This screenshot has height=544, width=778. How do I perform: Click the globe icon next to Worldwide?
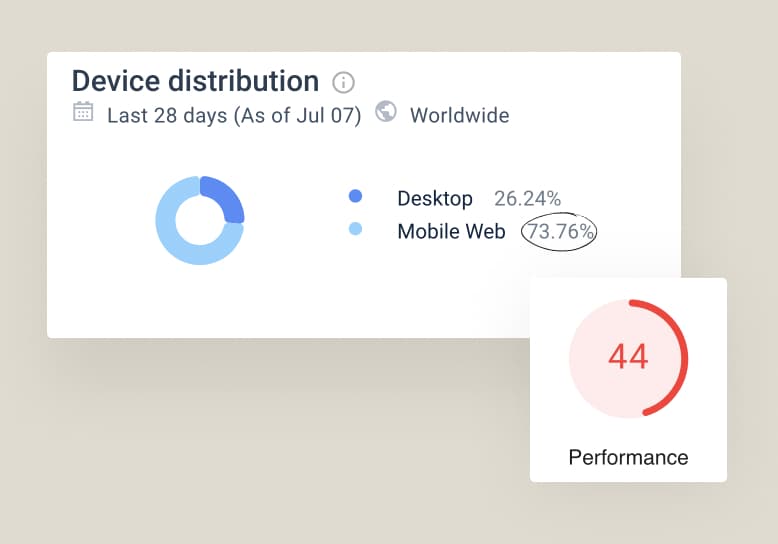(x=386, y=112)
